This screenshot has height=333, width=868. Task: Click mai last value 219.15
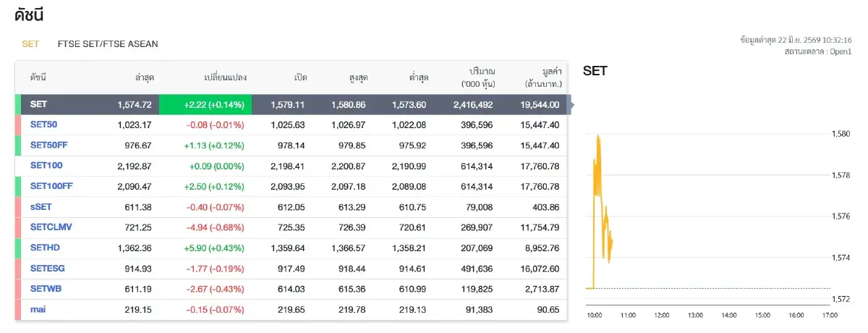coord(139,309)
